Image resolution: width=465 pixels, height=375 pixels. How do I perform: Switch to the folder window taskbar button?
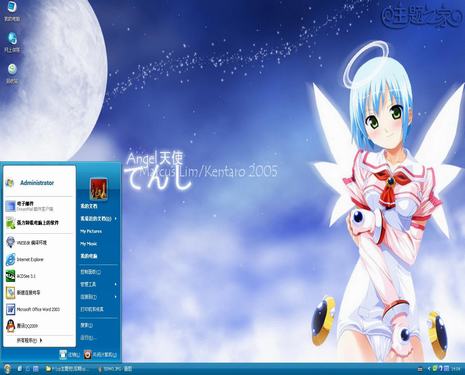pyautogui.click(x=68, y=369)
